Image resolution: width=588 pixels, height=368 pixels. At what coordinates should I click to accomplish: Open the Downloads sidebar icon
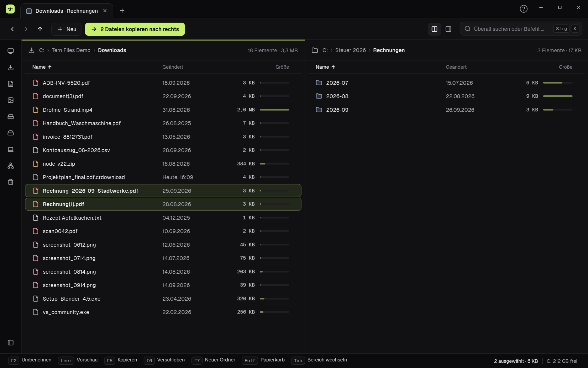[11, 67]
